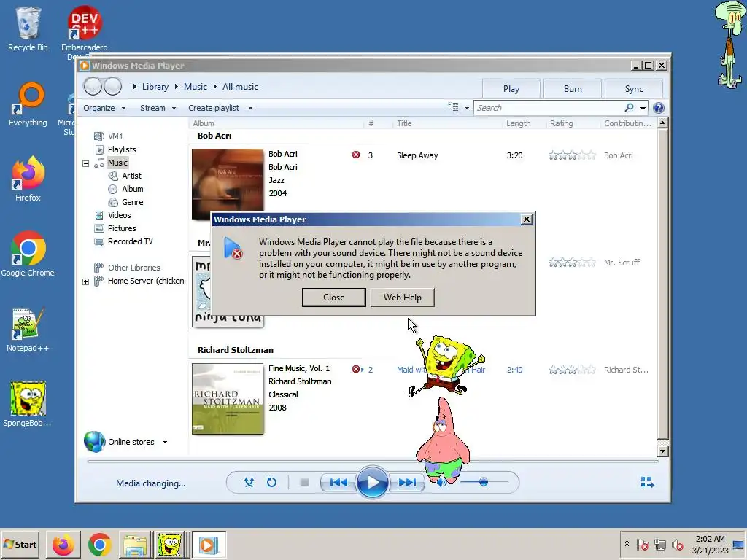Set the star rating for the Richard Stoltzman track
This screenshot has height=560, width=747.
[572, 370]
